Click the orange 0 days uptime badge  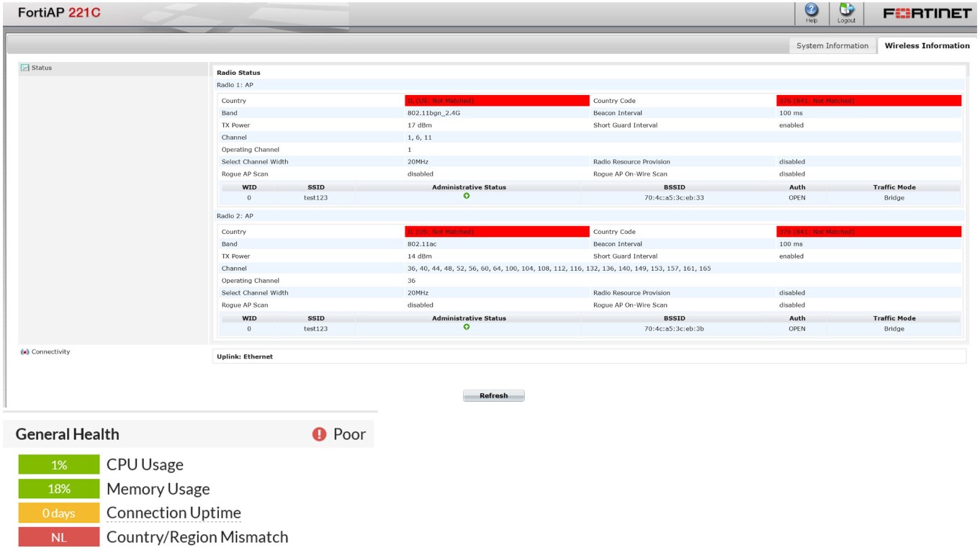pos(59,513)
